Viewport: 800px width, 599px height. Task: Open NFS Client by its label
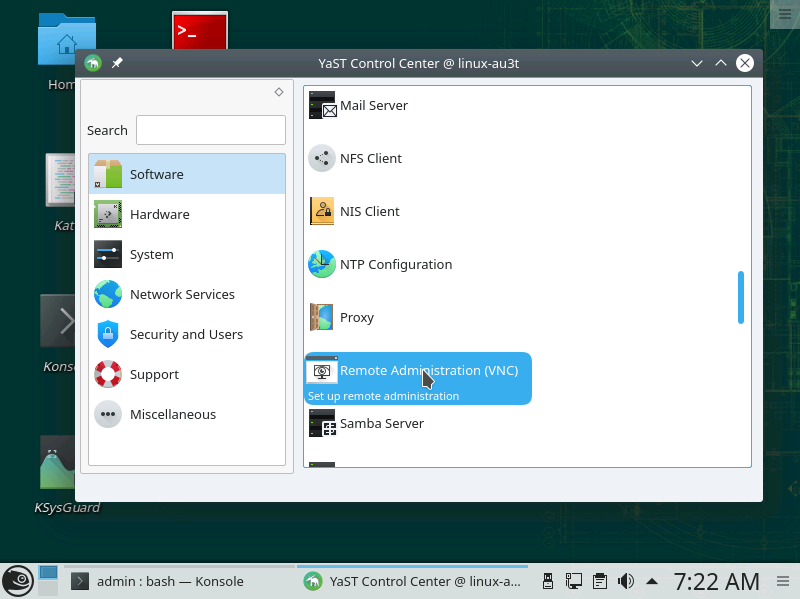point(371,159)
